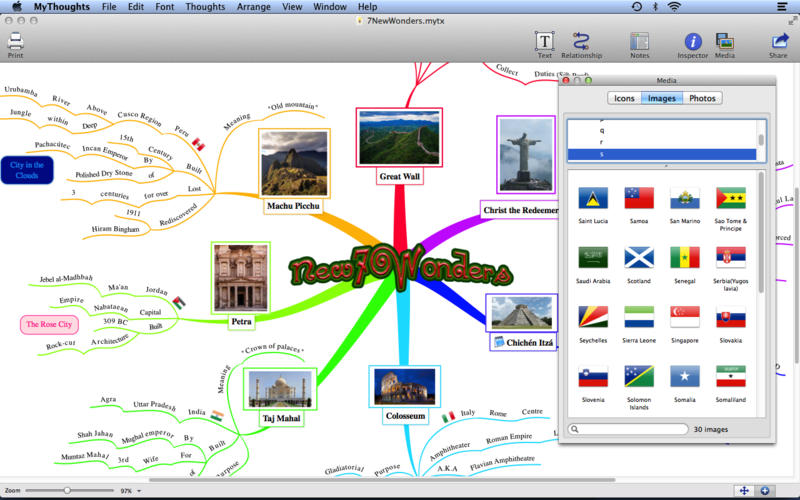Click the pan/move canvas button in the status bar
The width and height of the screenshot is (800, 500).
point(743,490)
